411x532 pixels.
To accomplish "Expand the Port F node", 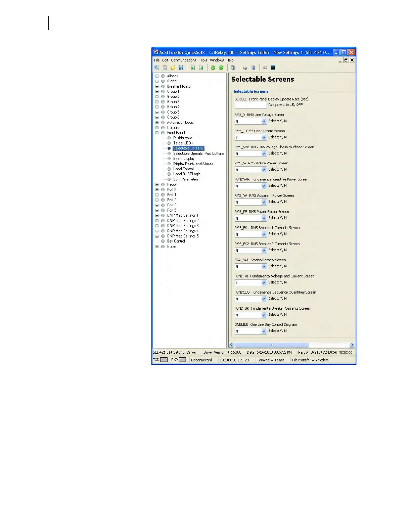I will [157, 189].
